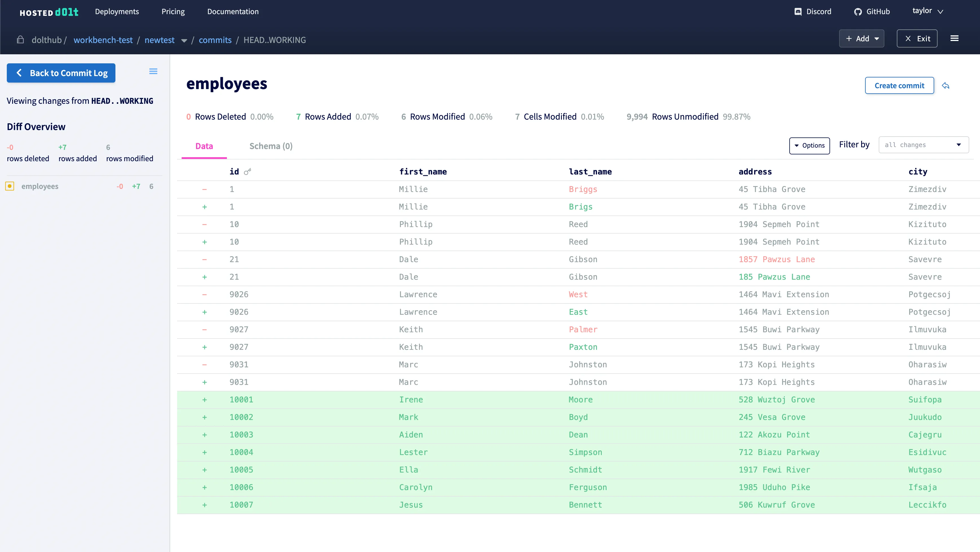Click the added row 10001 Irene
980x552 pixels.
[411, 400]
